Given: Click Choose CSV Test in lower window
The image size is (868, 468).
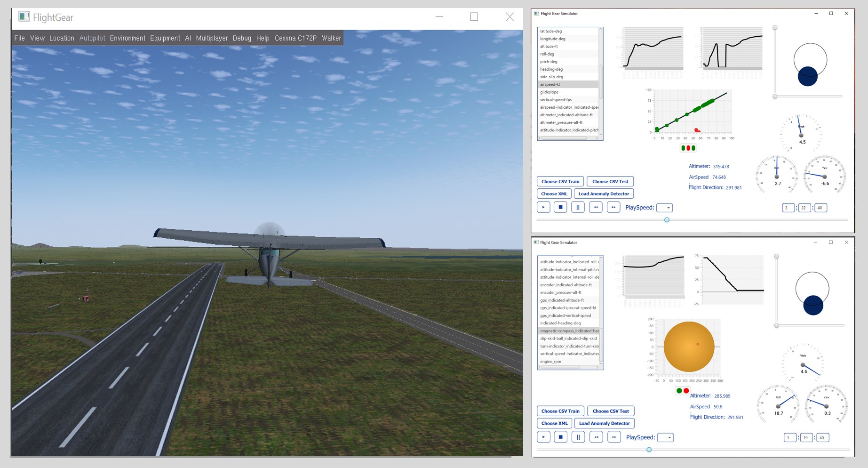Looking at the screenshot, I should coord(611,411).
